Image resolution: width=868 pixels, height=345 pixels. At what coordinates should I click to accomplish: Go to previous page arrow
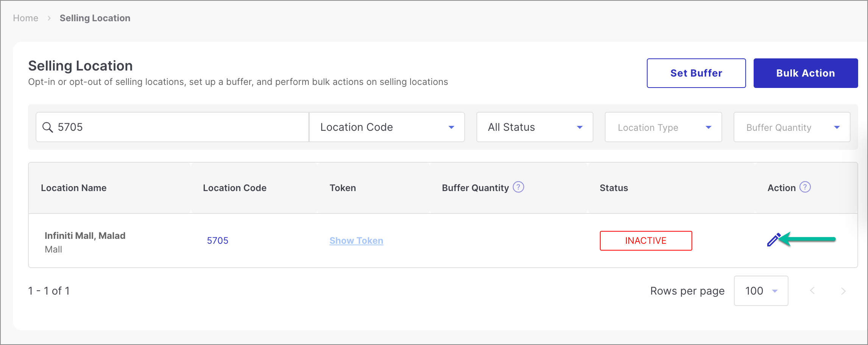[812, 291]
